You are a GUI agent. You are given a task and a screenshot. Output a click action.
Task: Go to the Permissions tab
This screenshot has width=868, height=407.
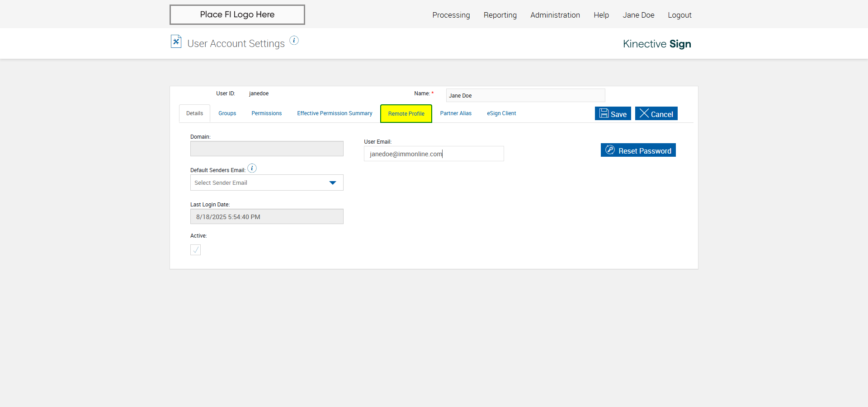tap(267, 113)
